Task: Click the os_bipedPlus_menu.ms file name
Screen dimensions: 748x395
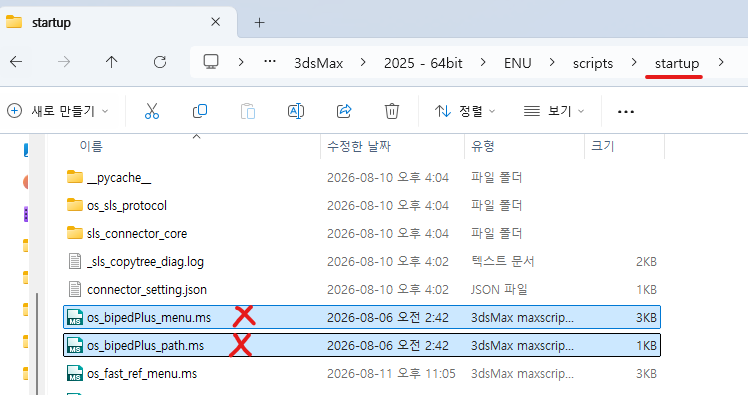Action: [149, 318]
